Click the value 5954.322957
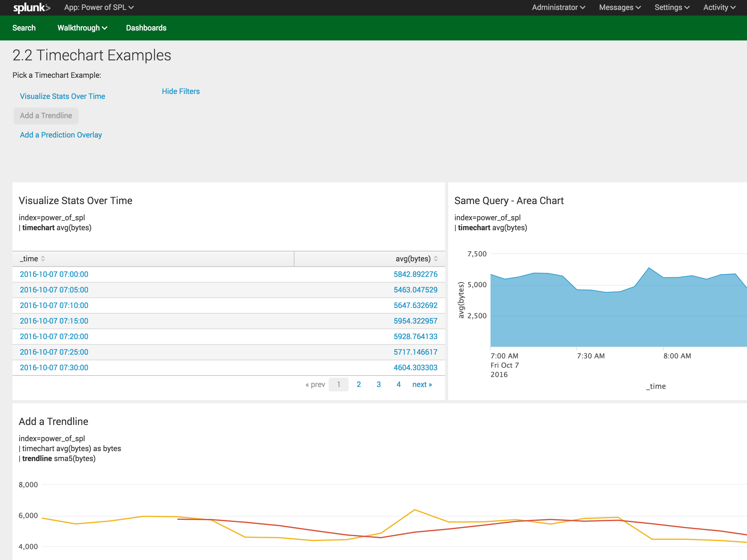Viewport: 747px width, 560px height. click(x=416, y=321)
